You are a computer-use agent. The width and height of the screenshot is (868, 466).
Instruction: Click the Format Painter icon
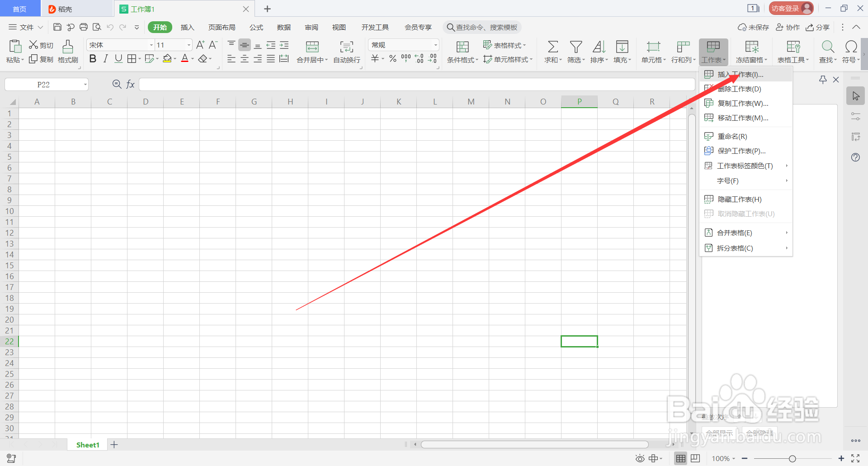point(68,47)
